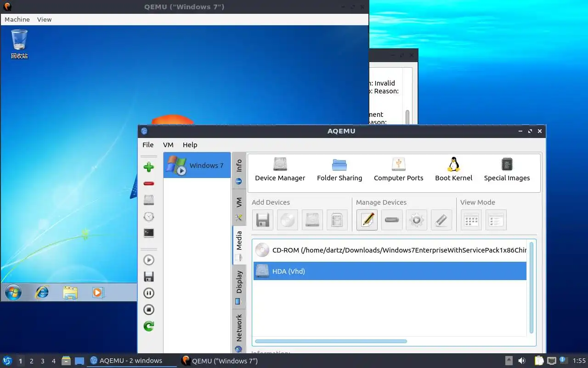This screenshot has width=588, height=368.
Task: Click the tray expand arrow icon
Action: 509,361
